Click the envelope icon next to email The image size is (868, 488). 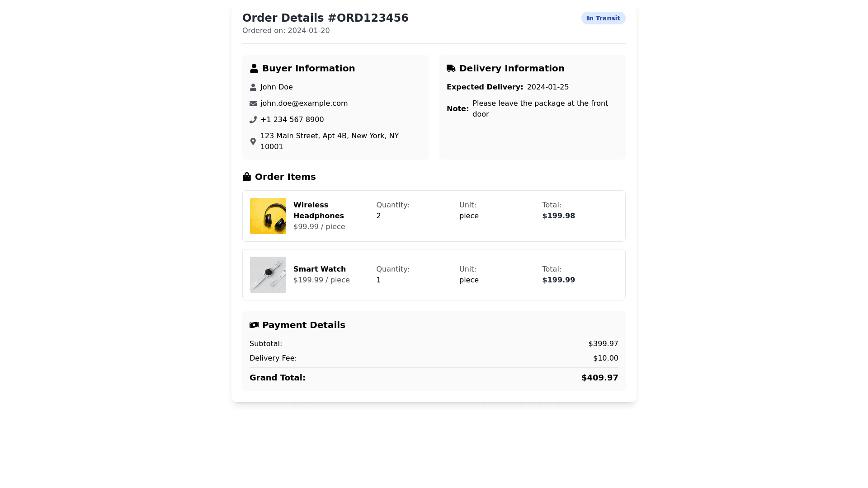[x=253, y=103]
